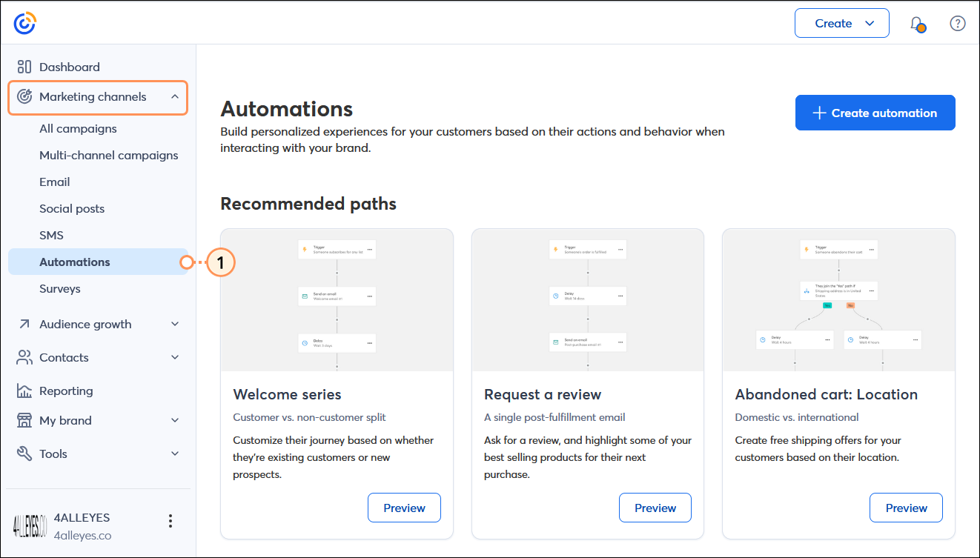Open Surveys
The width and height of the screenshot is (980, 558).
[60, 289]
